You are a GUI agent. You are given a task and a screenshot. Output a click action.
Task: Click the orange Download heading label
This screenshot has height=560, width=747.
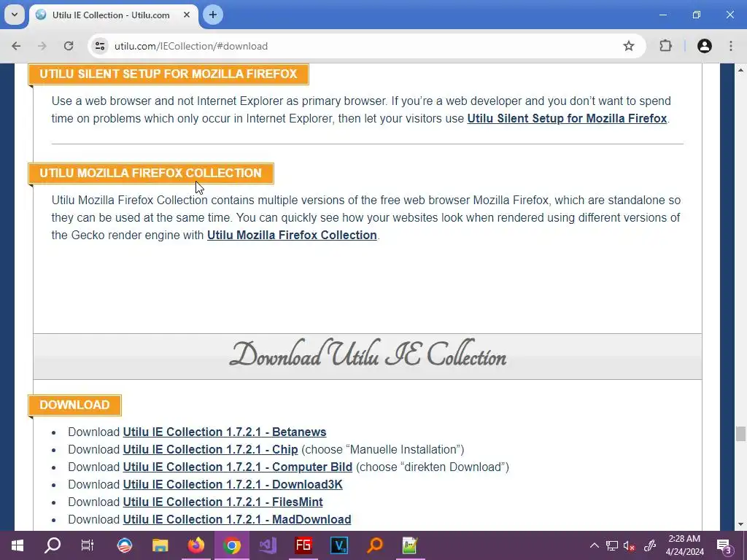point(74,405)
